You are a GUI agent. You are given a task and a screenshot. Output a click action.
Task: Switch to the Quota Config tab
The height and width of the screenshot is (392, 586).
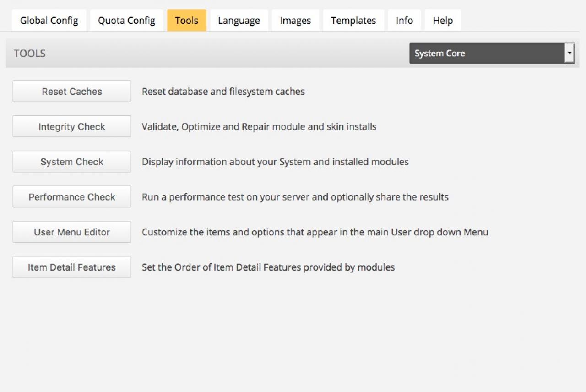tap(126, 21)
